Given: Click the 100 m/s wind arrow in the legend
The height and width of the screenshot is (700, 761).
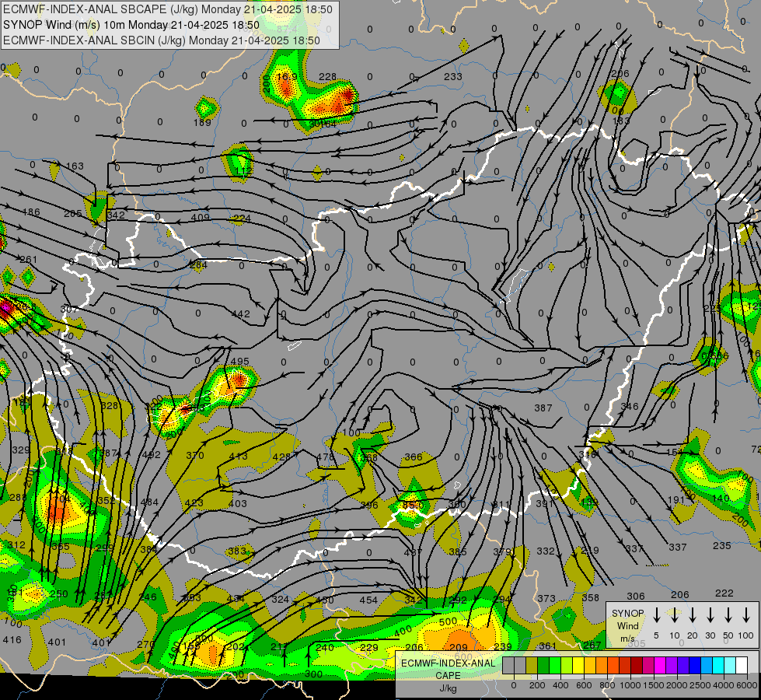Looking at the screenshot, I should [x=746, y=615].
